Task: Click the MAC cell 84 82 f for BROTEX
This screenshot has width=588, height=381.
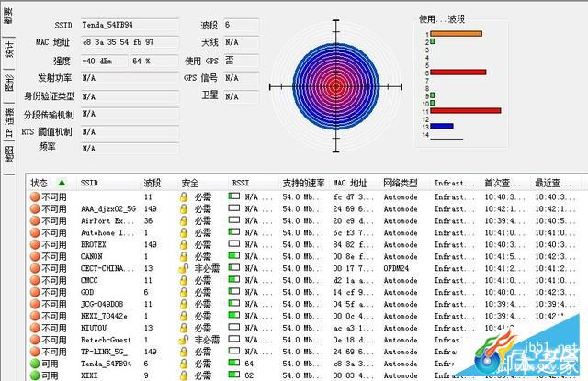Action: (x=353, y=244)
